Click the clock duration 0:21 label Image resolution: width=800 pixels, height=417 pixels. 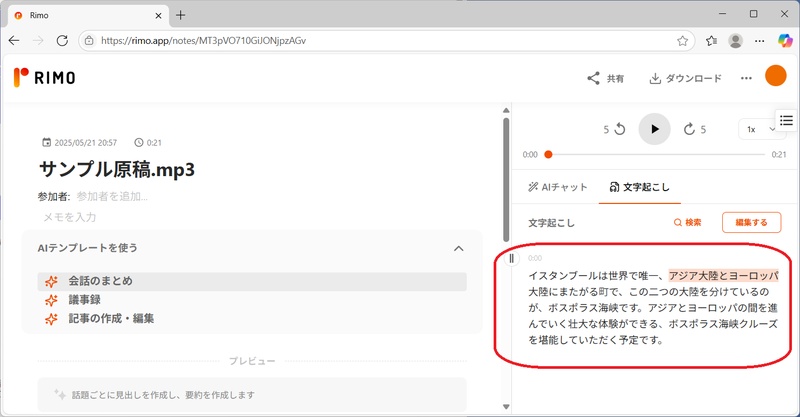pyautogui.click(x=148, y=143)
